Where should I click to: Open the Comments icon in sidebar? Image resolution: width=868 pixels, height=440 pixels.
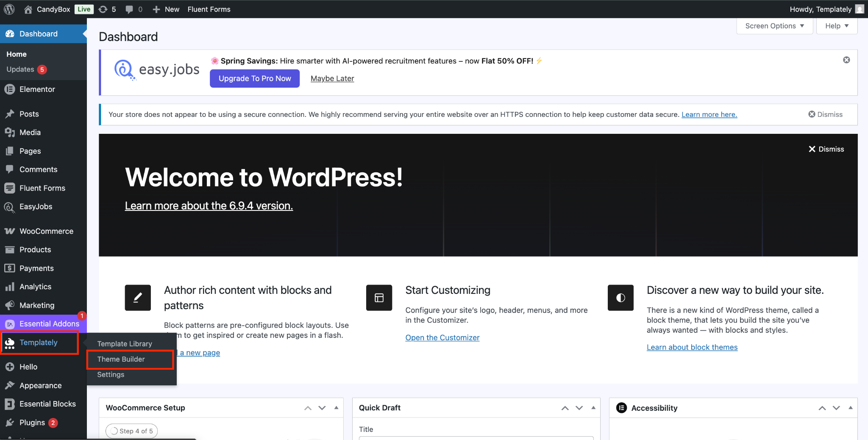pyautogui.click(x=10, y=169)
